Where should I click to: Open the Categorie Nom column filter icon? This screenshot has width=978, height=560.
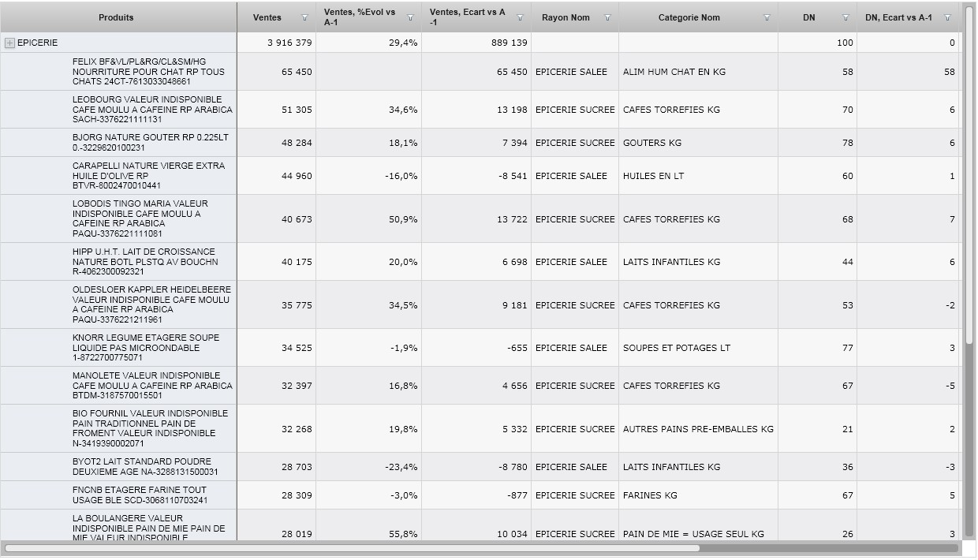click(x=767, y=17)
